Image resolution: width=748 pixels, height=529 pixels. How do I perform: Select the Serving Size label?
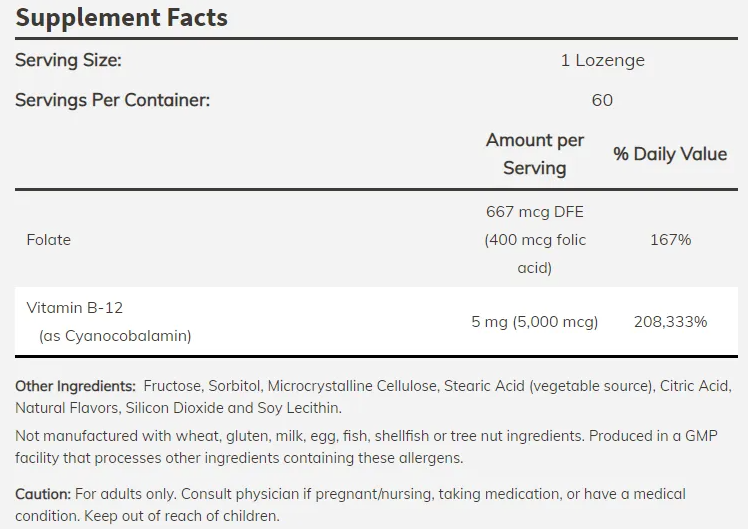point(68,60)
